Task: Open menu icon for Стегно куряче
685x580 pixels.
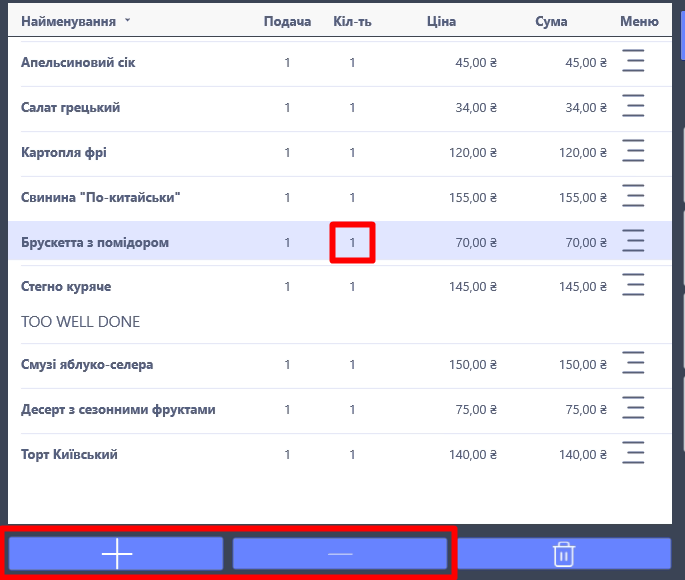Action: [x=633, y=287]
